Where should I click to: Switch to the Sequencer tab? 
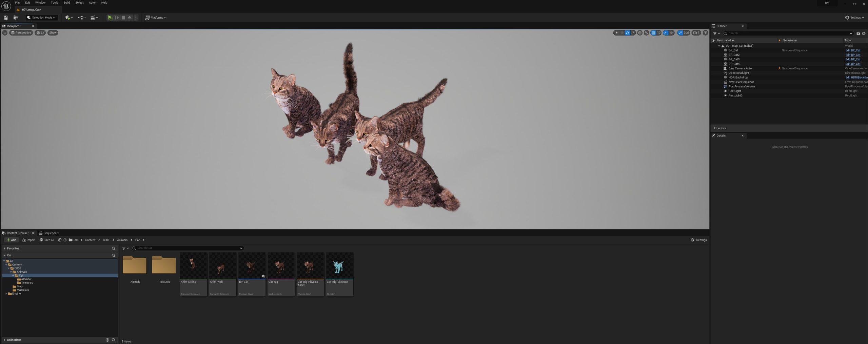pyautogui.click(x=50, y=233)
